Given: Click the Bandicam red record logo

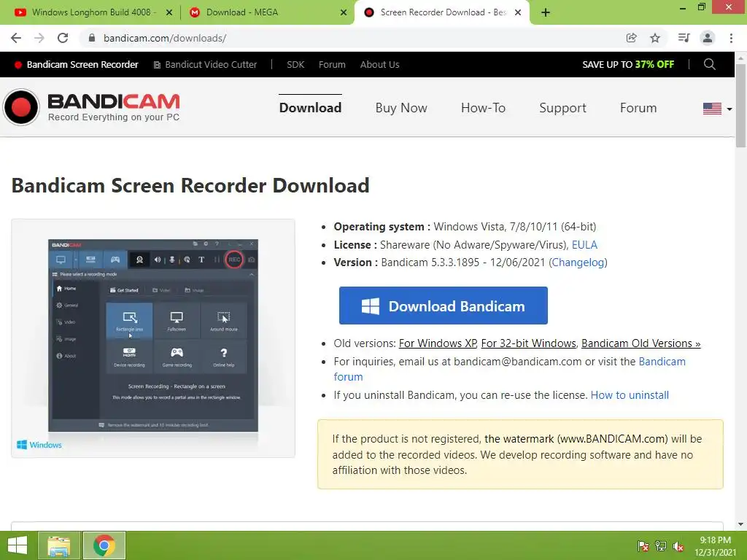Looking at the screenshot, I should pyautogui.click(x=21, y=107).
